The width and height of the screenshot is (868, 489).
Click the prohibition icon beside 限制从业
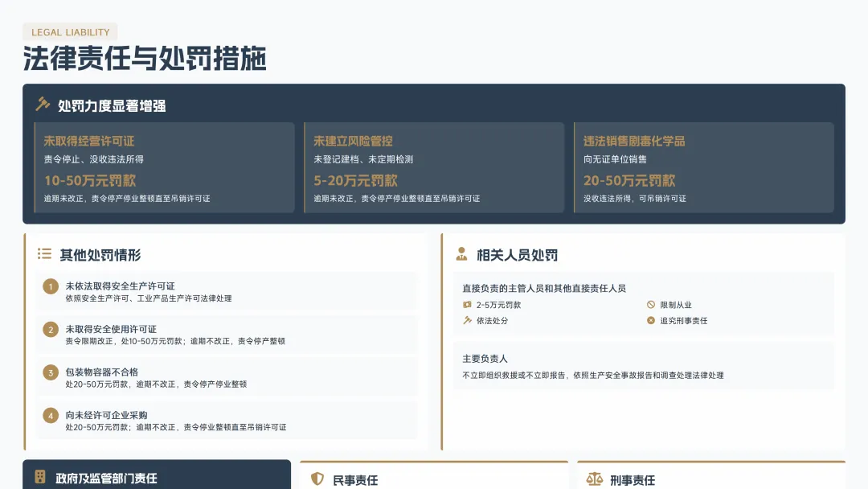click(651, 305)
